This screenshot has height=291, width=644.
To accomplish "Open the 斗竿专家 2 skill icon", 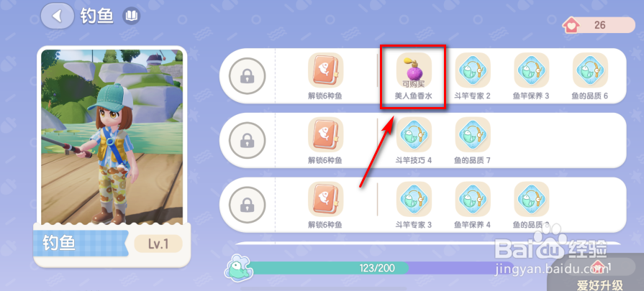I will [473, 70].
